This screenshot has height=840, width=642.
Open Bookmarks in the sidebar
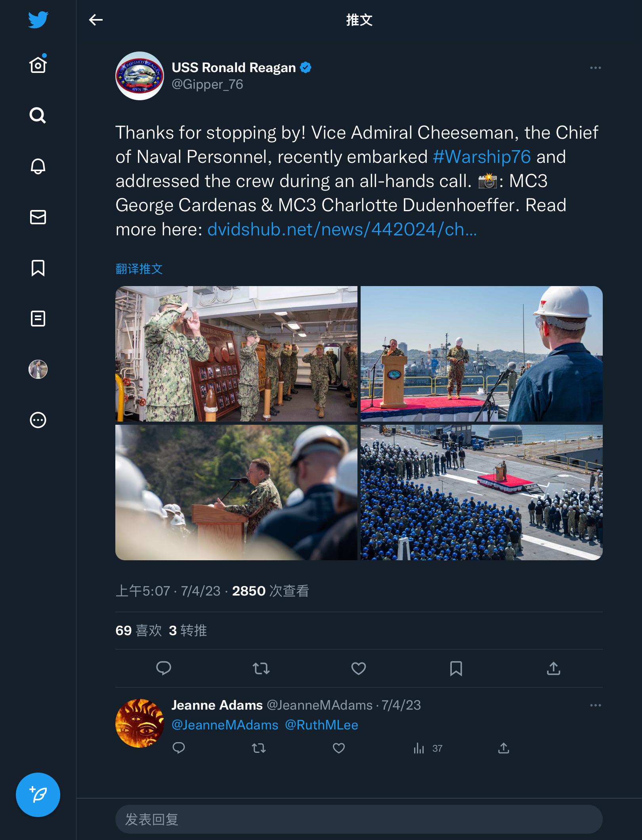tap(38, 268)
